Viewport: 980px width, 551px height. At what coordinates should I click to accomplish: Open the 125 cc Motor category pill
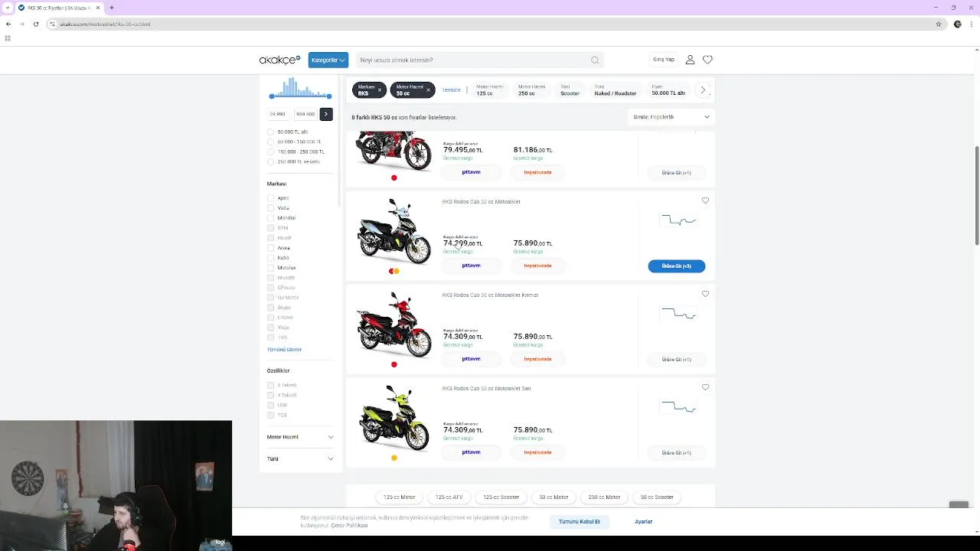pos(399,497)
